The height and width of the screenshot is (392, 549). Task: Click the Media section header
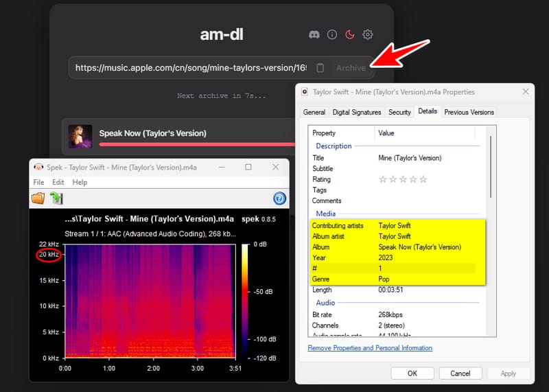click(x=325, y=214)
